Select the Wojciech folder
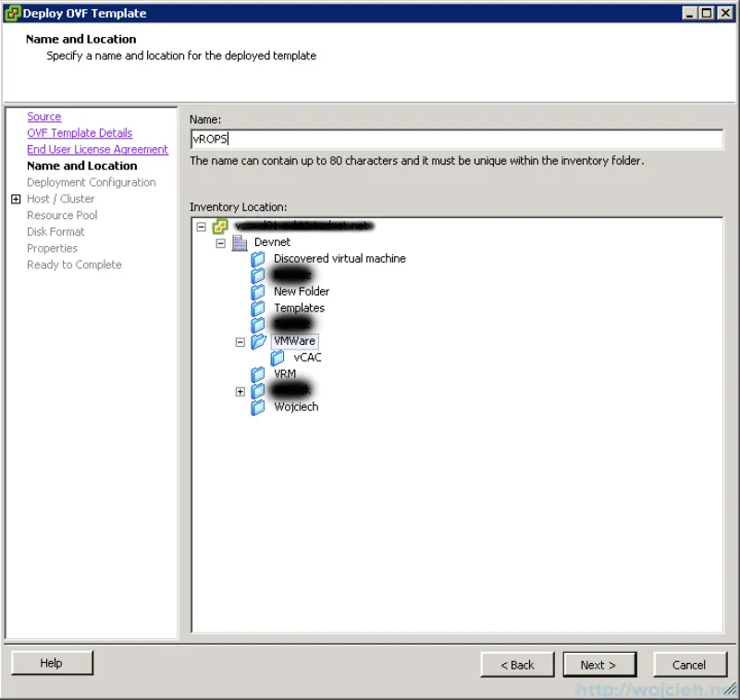 [x=297, y=407]
